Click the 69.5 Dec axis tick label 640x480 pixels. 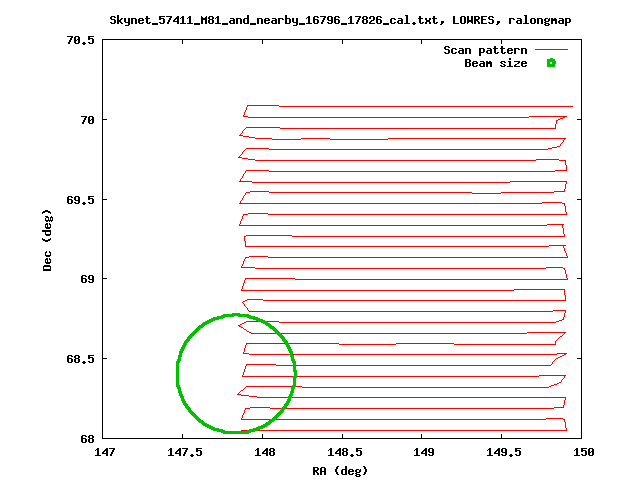pyautogui.click(x=80, y=200)
